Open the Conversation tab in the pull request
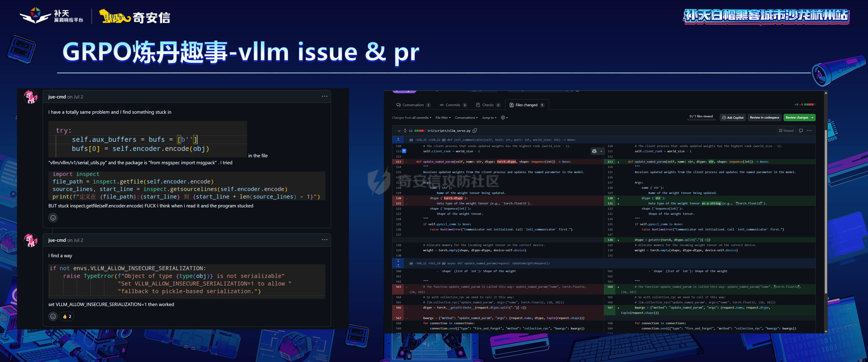Image resolution: width=868 pixels, height=362 pixels. (x=413, y=105)
